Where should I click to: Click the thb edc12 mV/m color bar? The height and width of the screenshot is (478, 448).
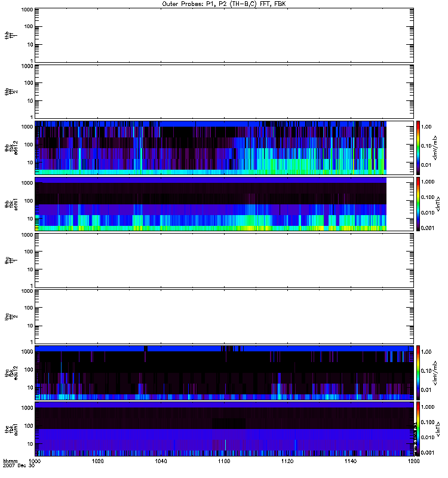(419, 147)
